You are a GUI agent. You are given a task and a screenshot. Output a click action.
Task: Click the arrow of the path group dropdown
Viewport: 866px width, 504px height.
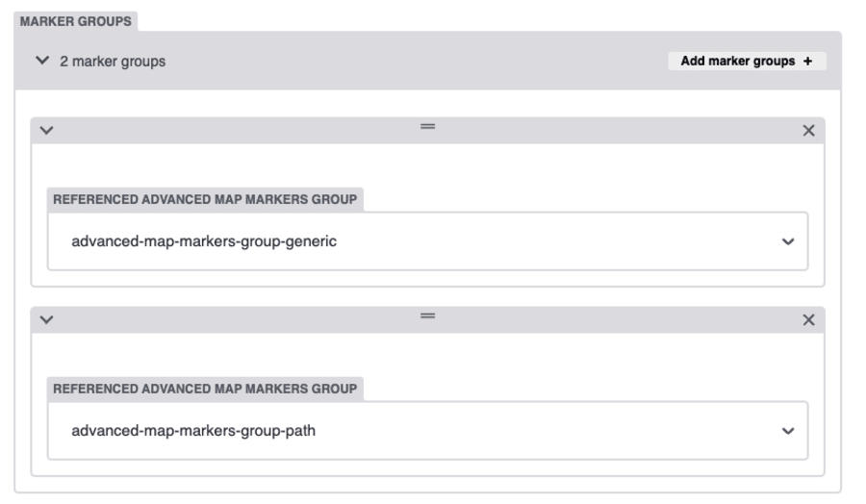(x=788, y=431)
